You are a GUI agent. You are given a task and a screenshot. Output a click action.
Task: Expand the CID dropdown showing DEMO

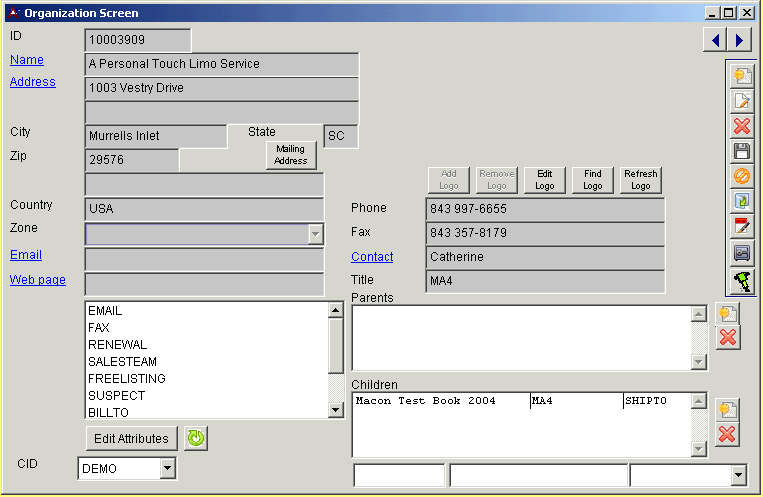click(x=167, y=468)
